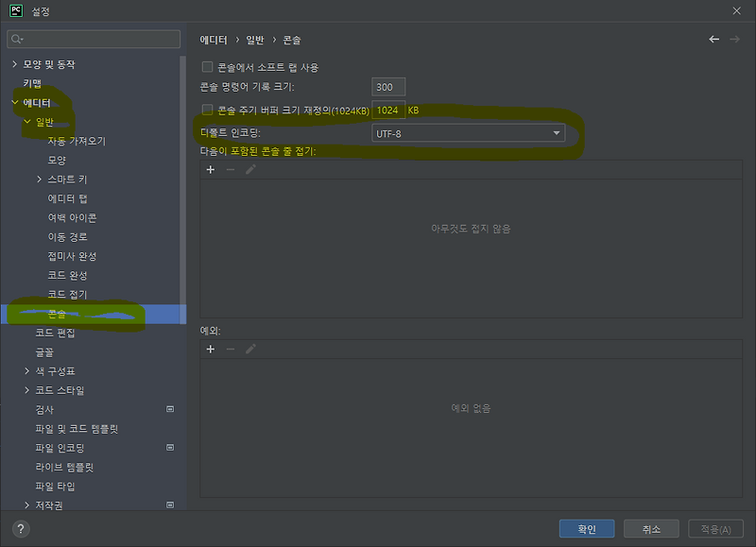Enable the 콘솔 주기 버퍼 크기 재정의 checkbox
Image resolution: width=756 pixels, height=547 pixels.
coord(205,108)
